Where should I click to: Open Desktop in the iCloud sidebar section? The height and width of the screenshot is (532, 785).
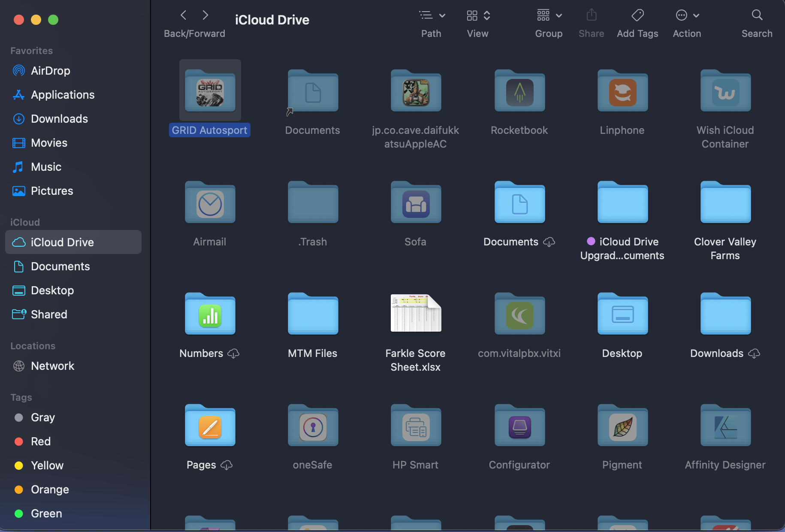tap(73, 290)
